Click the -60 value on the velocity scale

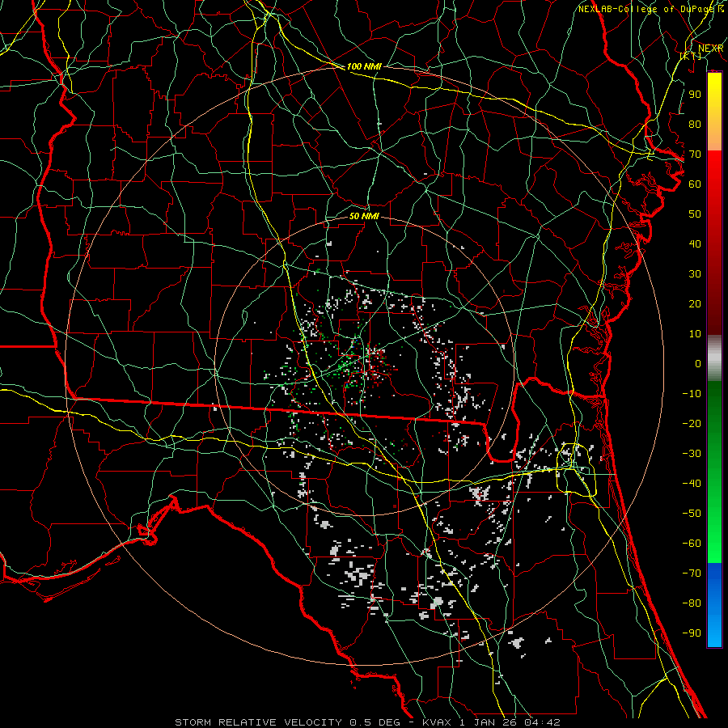point(692,544)
